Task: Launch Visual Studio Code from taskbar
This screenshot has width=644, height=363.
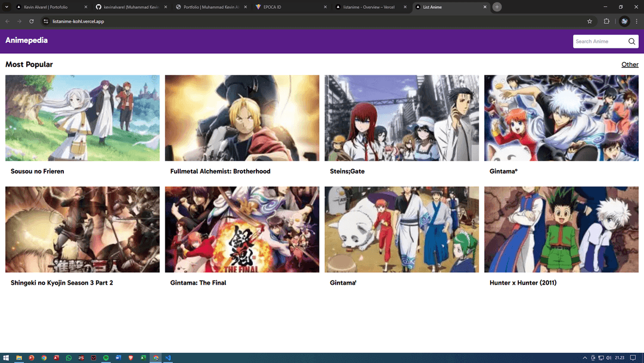Action: 168,358
